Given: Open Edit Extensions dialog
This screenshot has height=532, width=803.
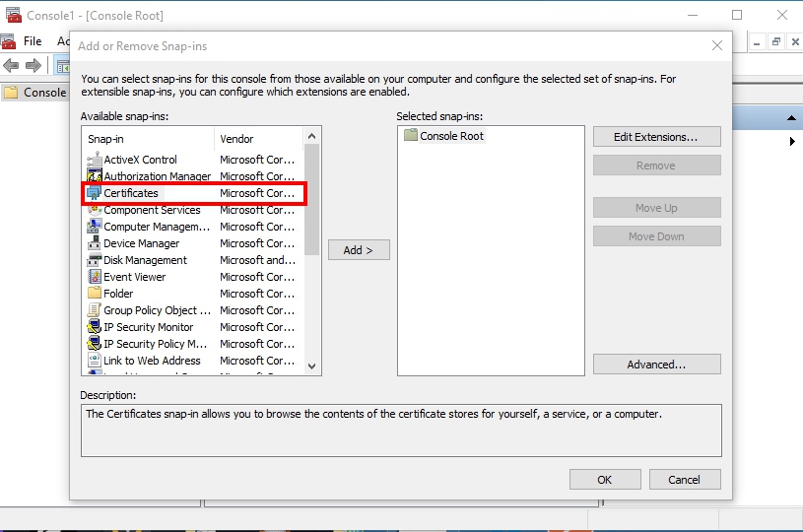Looking at the screenshot, I should pos(656,137).
